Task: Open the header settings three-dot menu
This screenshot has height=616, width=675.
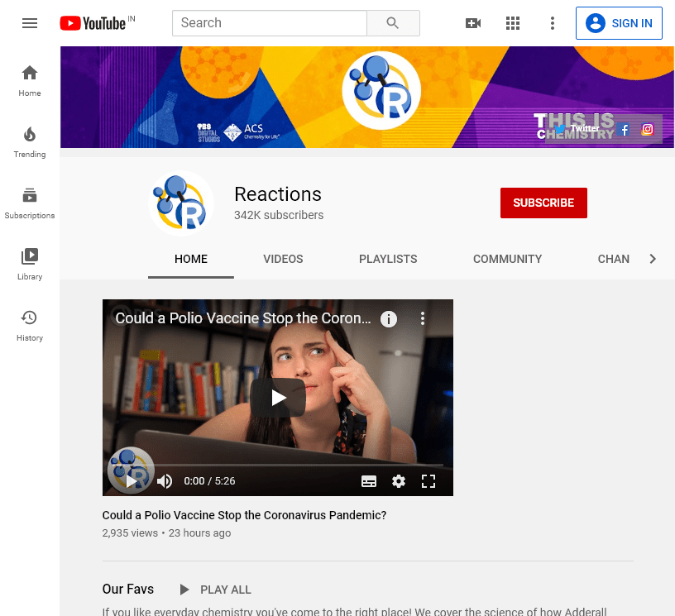Action: click(x=553, y=23)
